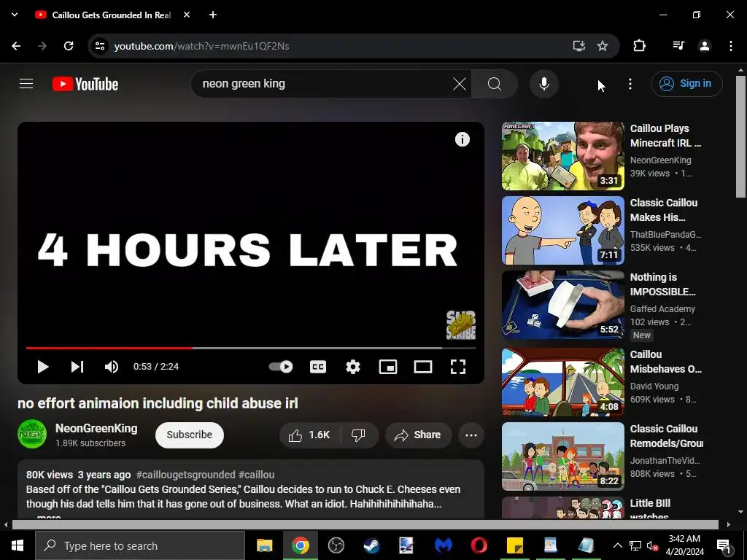Open Chrome three-dot menu
The image size is (747, 560).
point(731,46)
